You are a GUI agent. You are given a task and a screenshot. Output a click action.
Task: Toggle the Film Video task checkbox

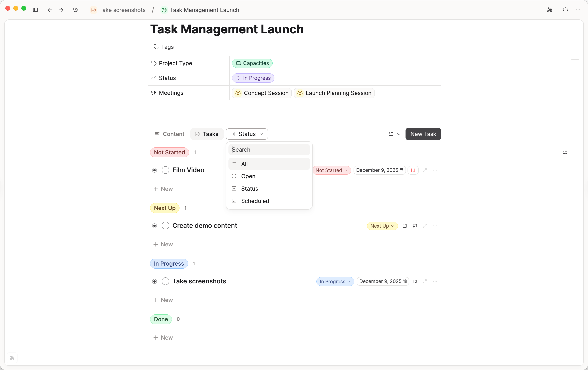[x=165, y=170]
